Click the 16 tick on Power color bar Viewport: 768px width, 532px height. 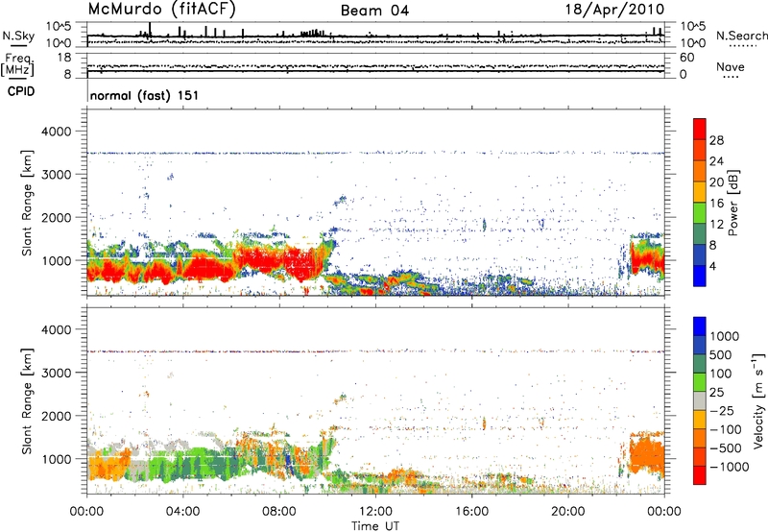pyautogui.click(x=716, y=204)
